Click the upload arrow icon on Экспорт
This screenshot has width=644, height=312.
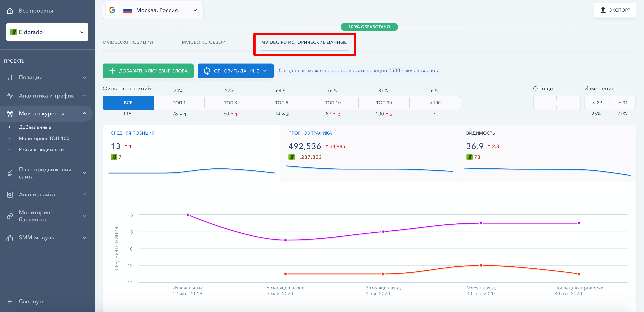coord(603,10)
